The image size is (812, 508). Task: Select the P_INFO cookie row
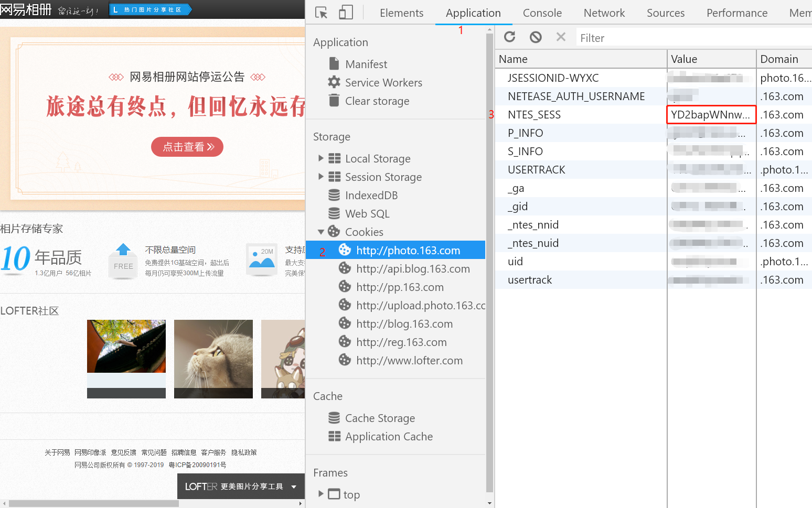[x=653, y=133]
